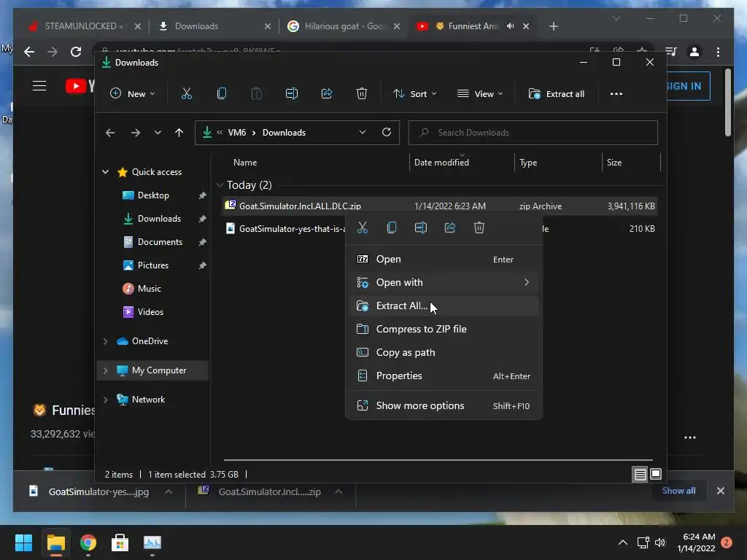Click Delete icon in context menu
747x560 pixels.
tap(479, 227)
